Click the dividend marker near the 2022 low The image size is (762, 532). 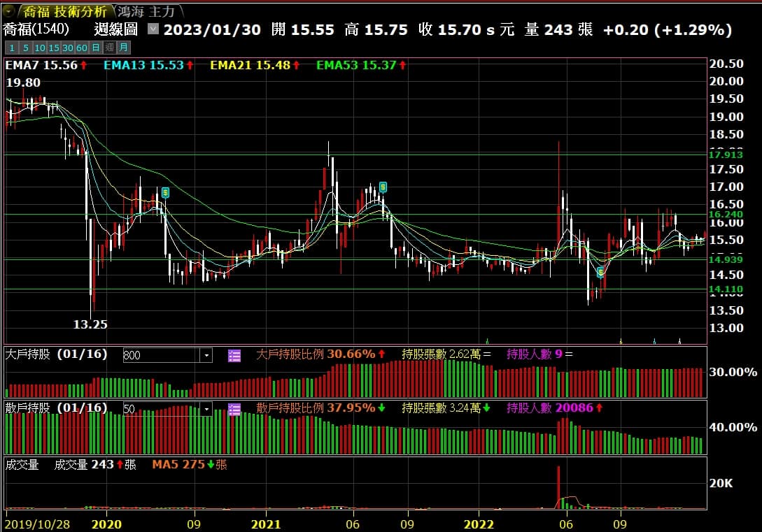(x=600, y=272)
